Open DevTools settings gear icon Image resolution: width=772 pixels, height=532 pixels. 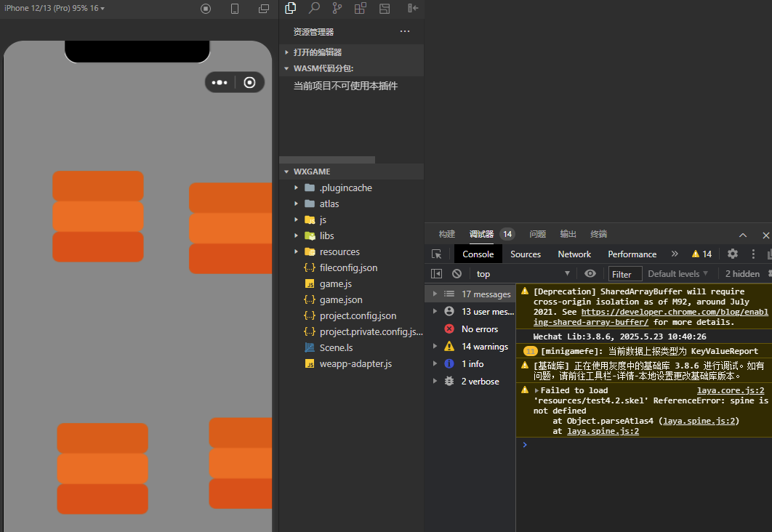coord(733,254)
